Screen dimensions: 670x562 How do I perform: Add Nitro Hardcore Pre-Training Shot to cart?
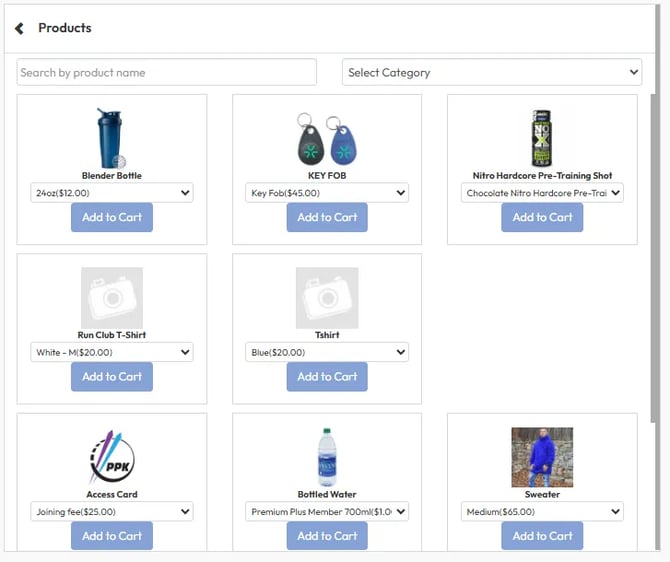[542, 217]
